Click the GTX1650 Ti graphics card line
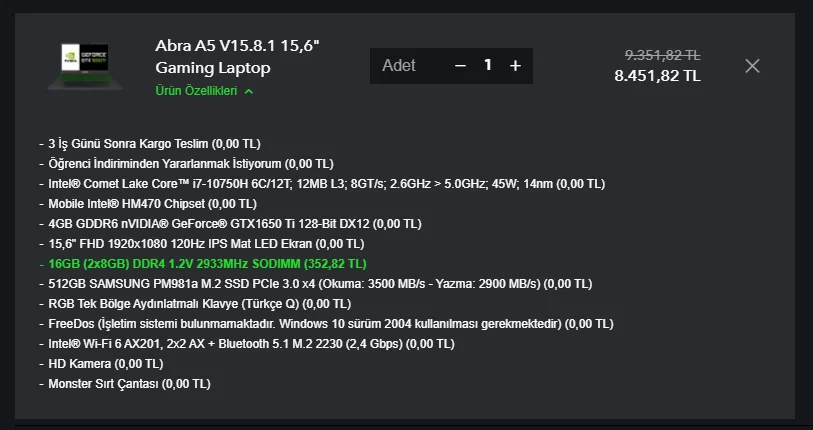The height and width of the screenshot is (430, 813). [220, 224]
